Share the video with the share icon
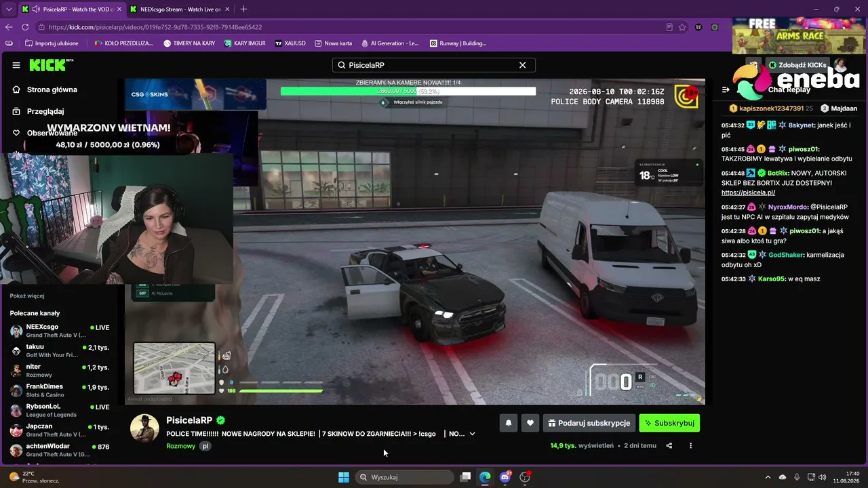The image size is (868, 488). pyautogui.click(x=669, y=446)
